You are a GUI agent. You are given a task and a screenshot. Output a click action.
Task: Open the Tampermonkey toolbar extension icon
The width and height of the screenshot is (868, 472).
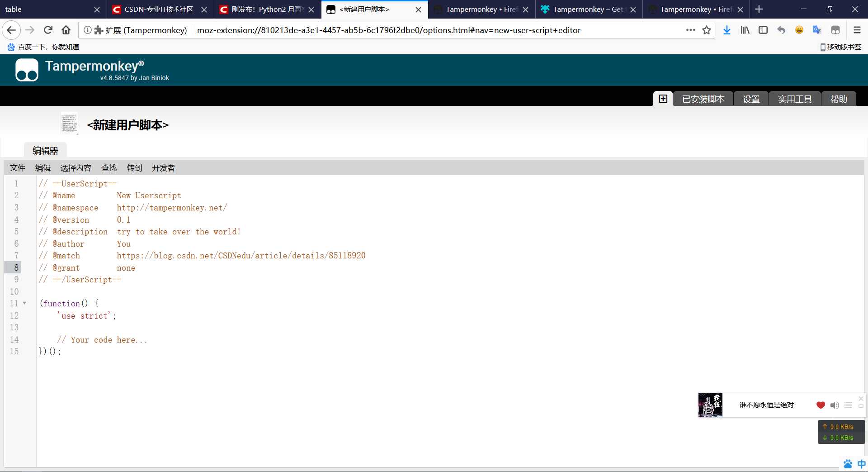coord(835,30)
